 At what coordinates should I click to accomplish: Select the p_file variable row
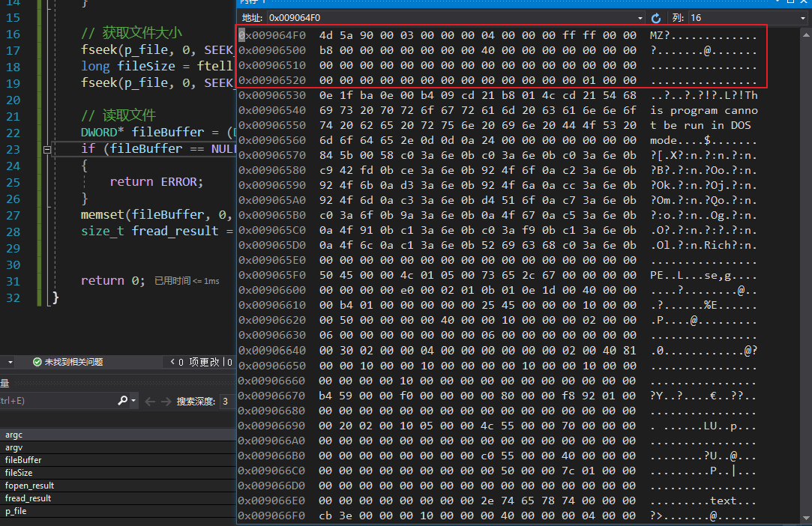click(15, 511)
